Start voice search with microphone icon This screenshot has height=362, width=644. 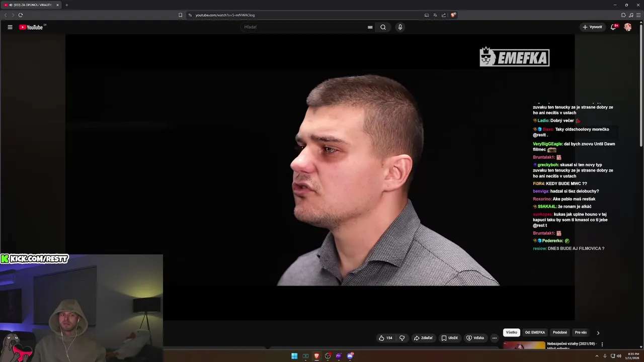[x=400, y=27]
